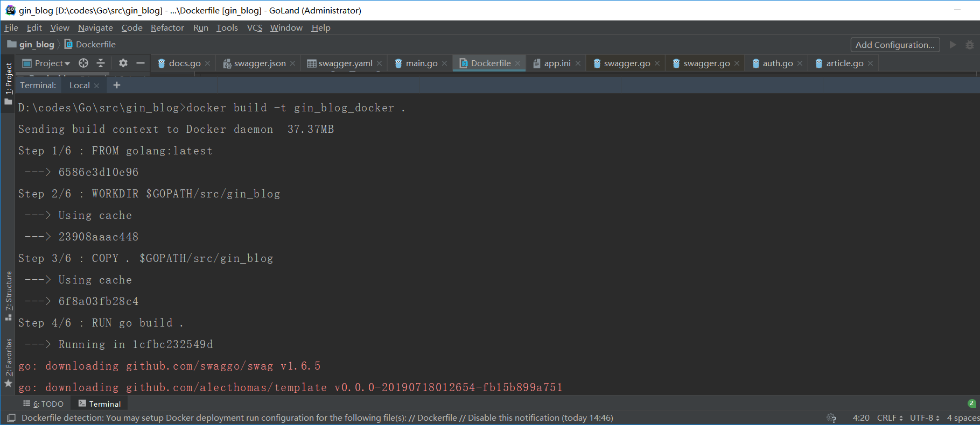Screen dimensions: 980x425
Task: Toggle the 7: Structure tool window
Action: pos(8,296)
